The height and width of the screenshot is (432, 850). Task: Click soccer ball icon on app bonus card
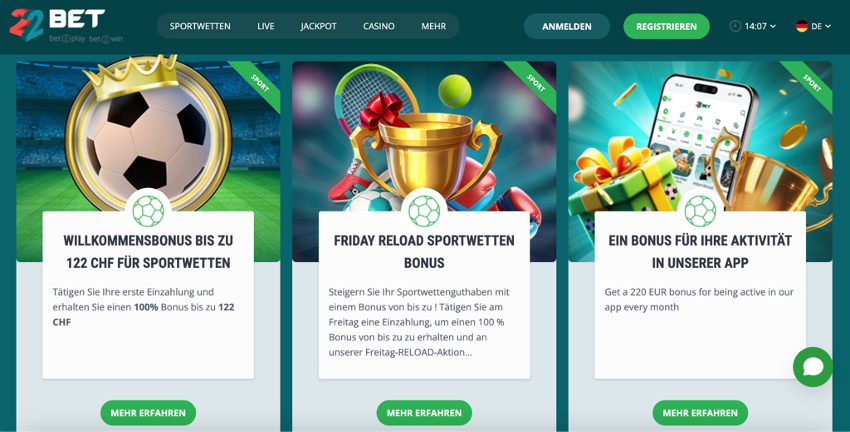(x=700, y=211)
